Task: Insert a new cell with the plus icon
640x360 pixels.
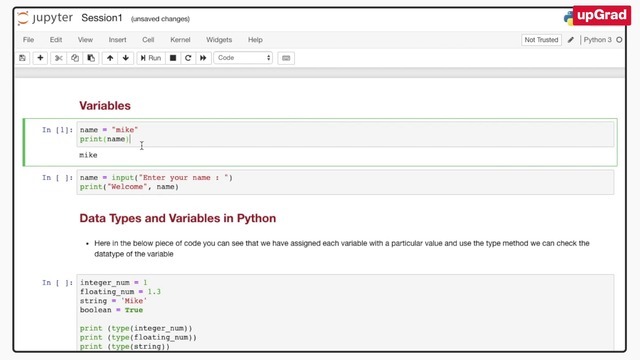Action: point(40,58)
